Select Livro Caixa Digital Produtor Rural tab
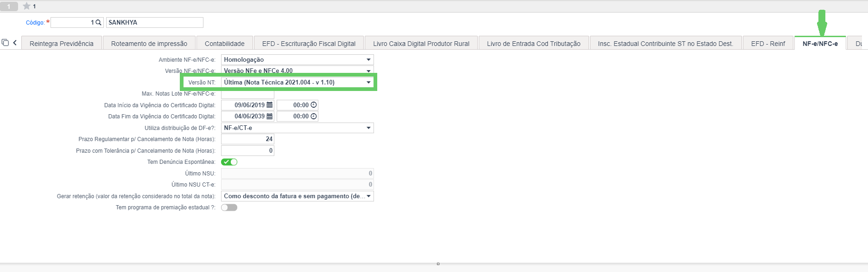 (421, 43)
